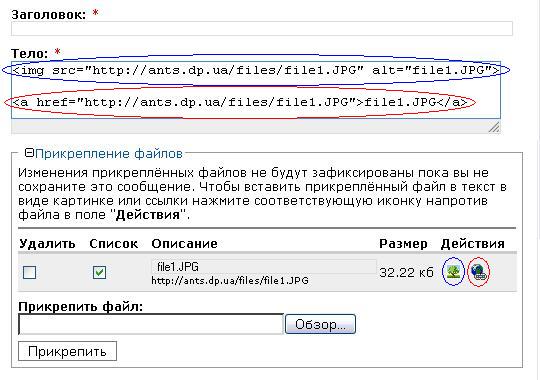Grab the Тело textarea resize handle
540x380 pixels.
[x=494, y=127]
